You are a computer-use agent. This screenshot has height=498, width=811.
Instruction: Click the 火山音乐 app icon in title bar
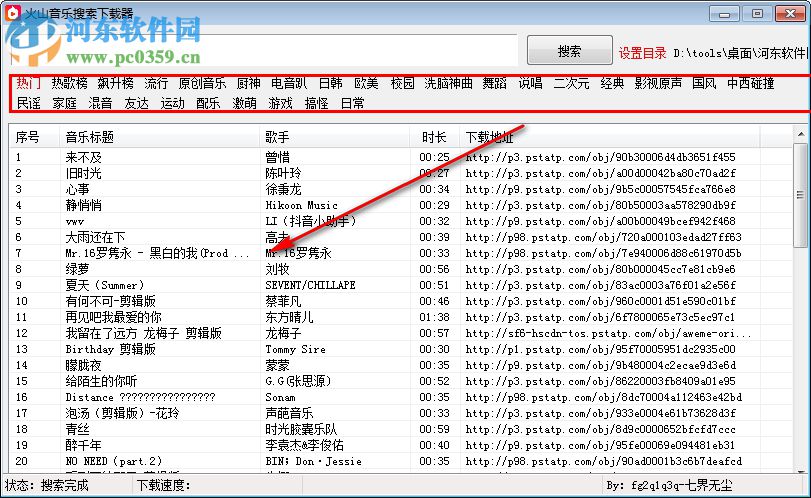pyautogui.click(x=12, y=12)
